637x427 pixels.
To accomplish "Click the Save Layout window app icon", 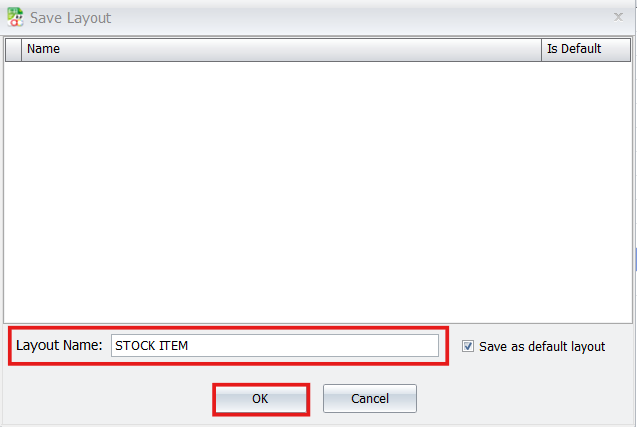I will (15, 17).
